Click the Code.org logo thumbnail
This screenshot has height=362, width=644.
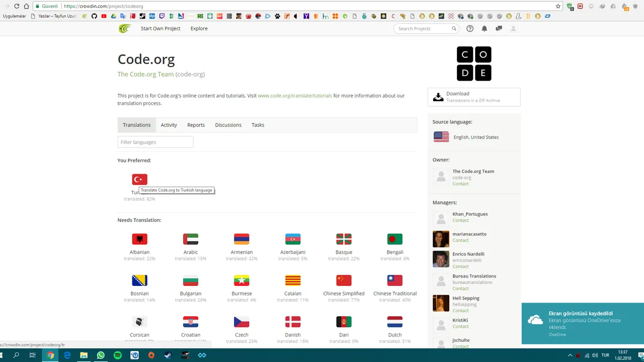tap(474, 63)
